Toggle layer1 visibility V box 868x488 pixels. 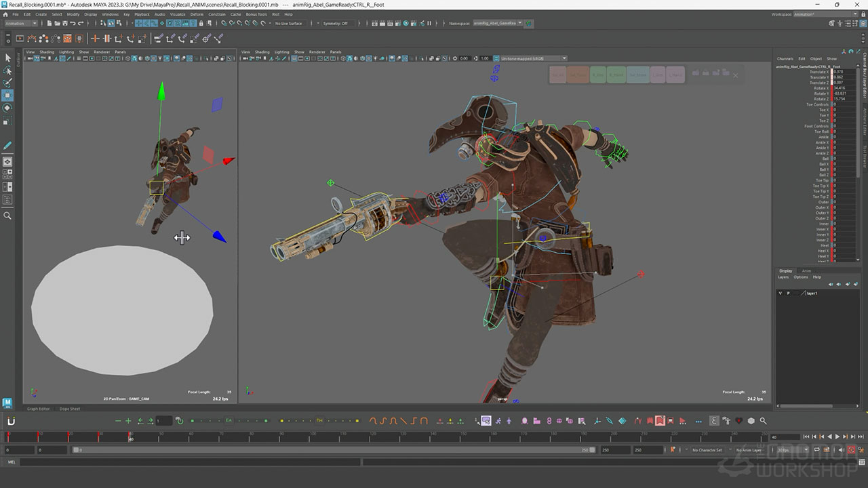(x=780, y=293)
